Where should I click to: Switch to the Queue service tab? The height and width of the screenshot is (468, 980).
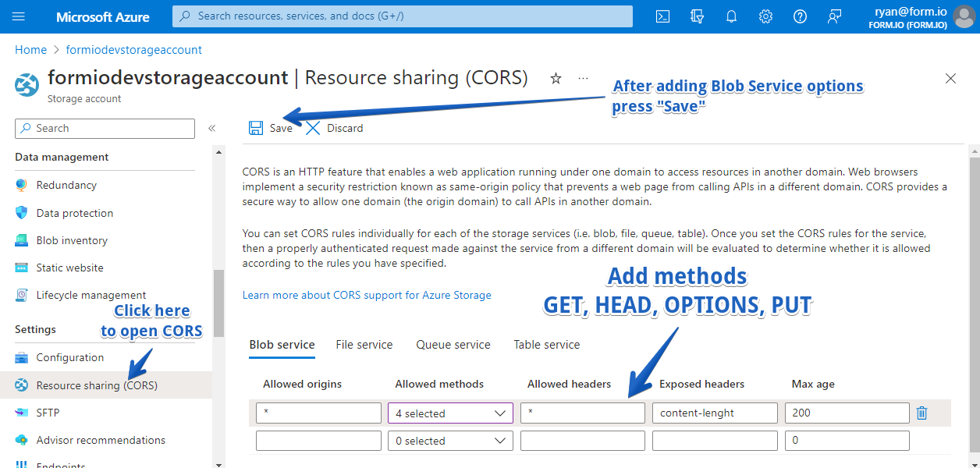(x=453, y=345)
